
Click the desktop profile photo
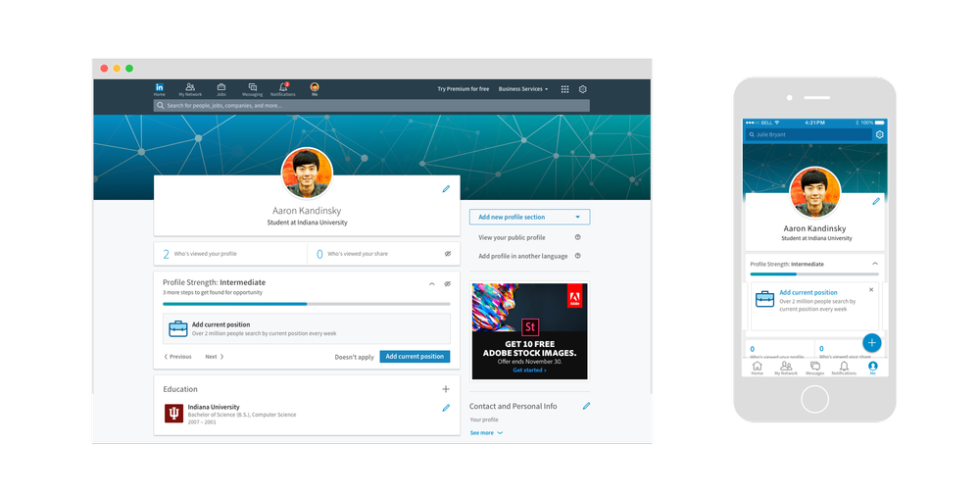pos(306,173)
